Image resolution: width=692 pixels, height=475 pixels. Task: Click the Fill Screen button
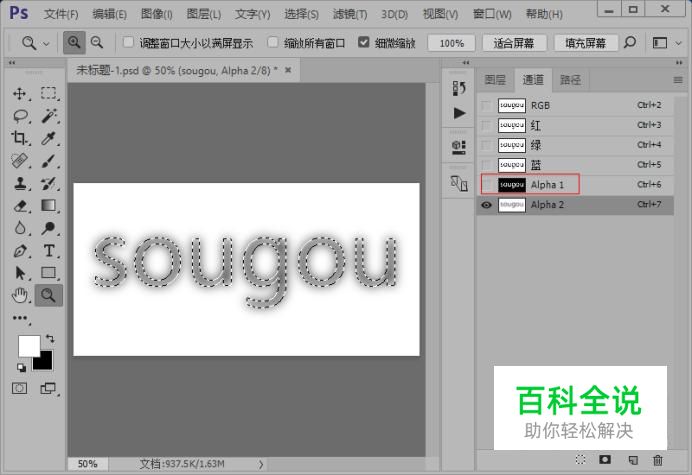[585, 43]
